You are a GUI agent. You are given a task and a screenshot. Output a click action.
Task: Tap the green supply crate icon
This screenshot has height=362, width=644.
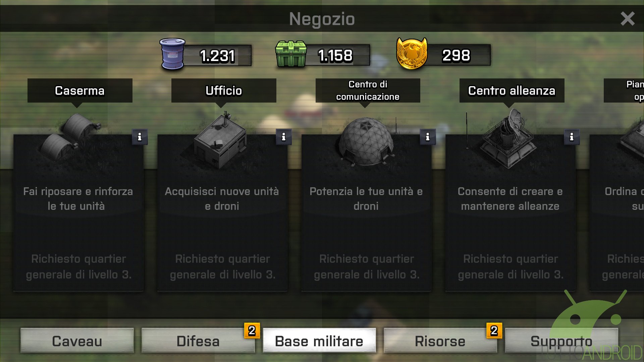point(291,54)
